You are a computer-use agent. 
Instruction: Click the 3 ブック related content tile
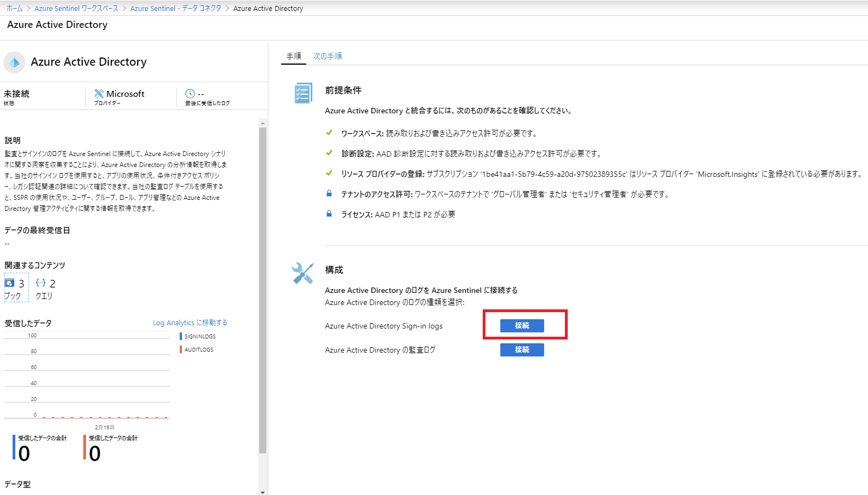pyautogui.click(x=16, y=288)
